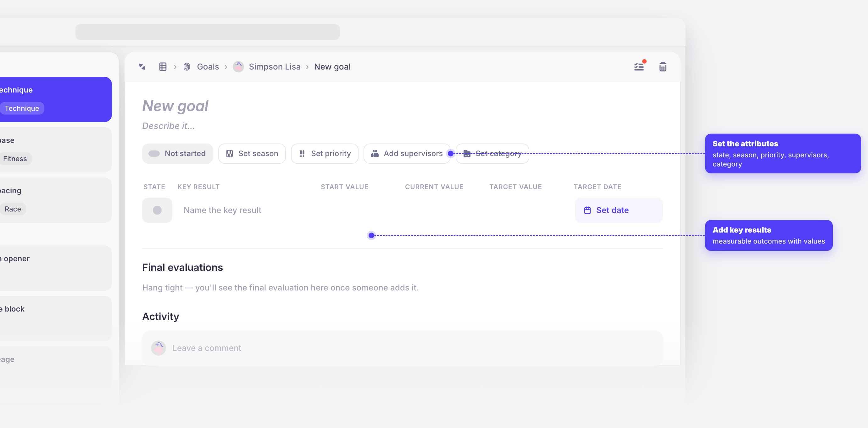Click the exclamation icon on Set priority
The height and width of the screenshot is (428, 868).
(302, 154)
